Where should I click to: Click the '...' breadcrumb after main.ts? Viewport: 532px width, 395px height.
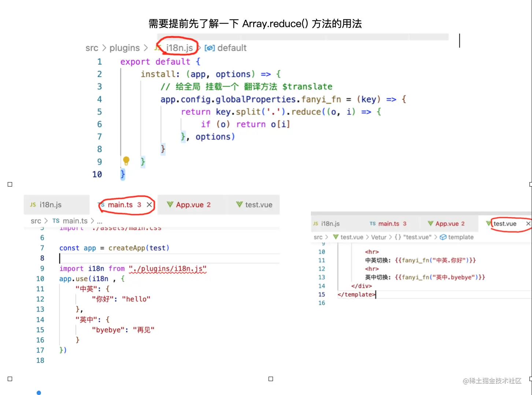pyautogui.click(x=100, y=221)
